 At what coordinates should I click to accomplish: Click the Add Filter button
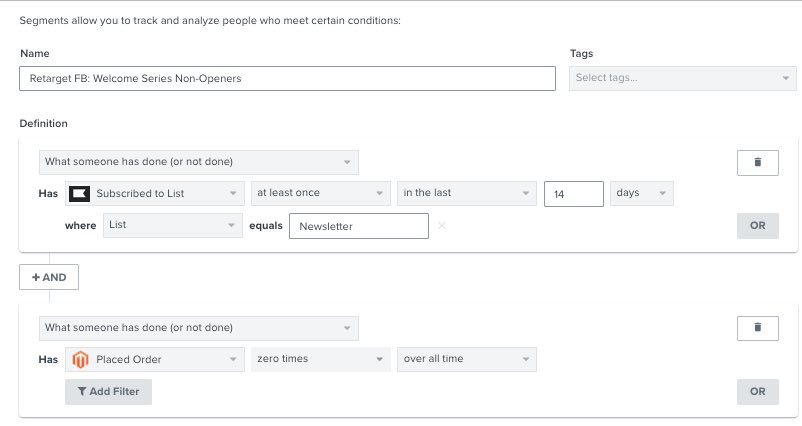point(108,391)
